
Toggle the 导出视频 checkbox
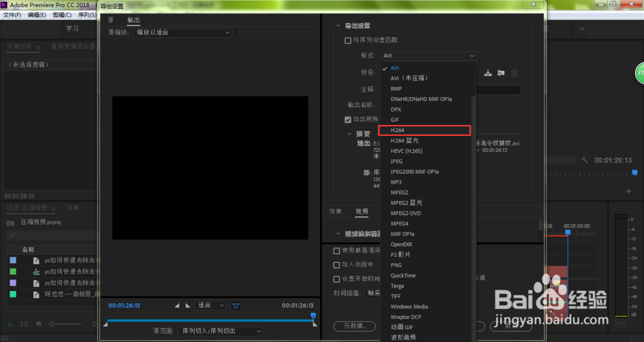pos(348,119)
